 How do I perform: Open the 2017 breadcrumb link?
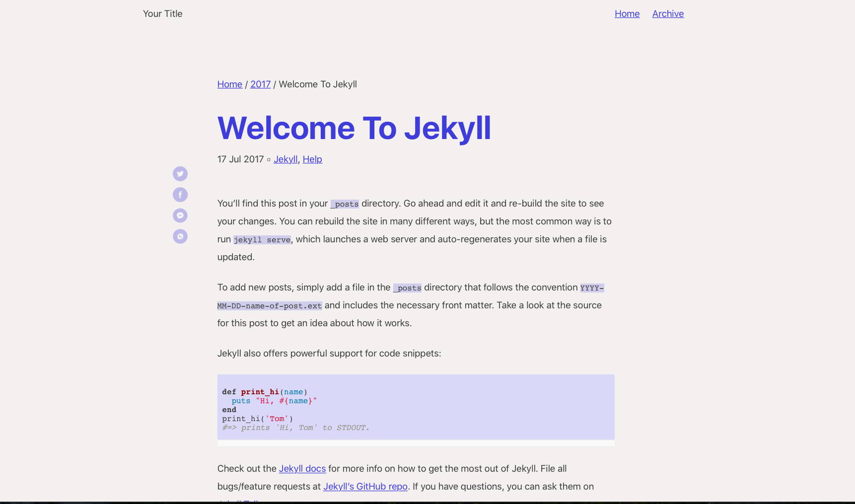point(261,84)
